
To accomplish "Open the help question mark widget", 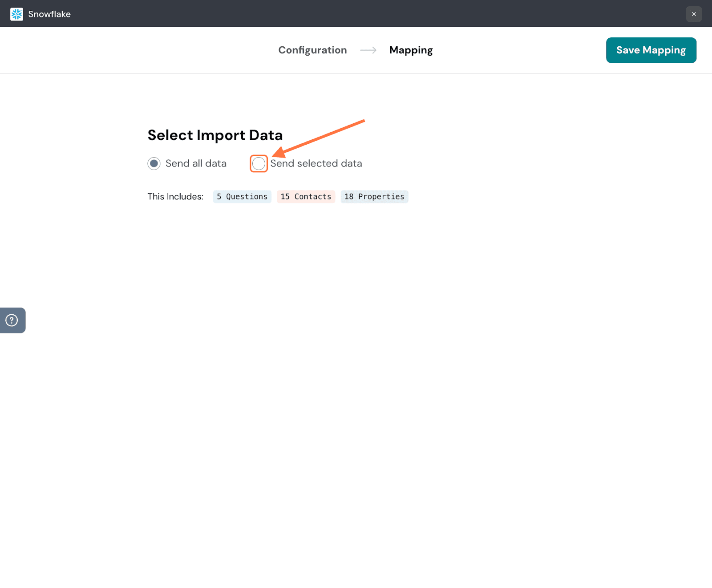I will click(x=12, y=320).
